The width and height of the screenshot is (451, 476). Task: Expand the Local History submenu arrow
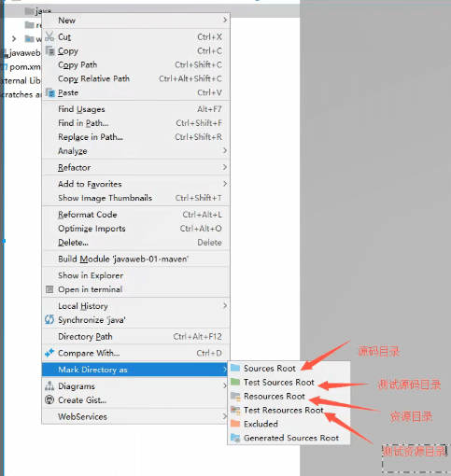pos(225,305)
